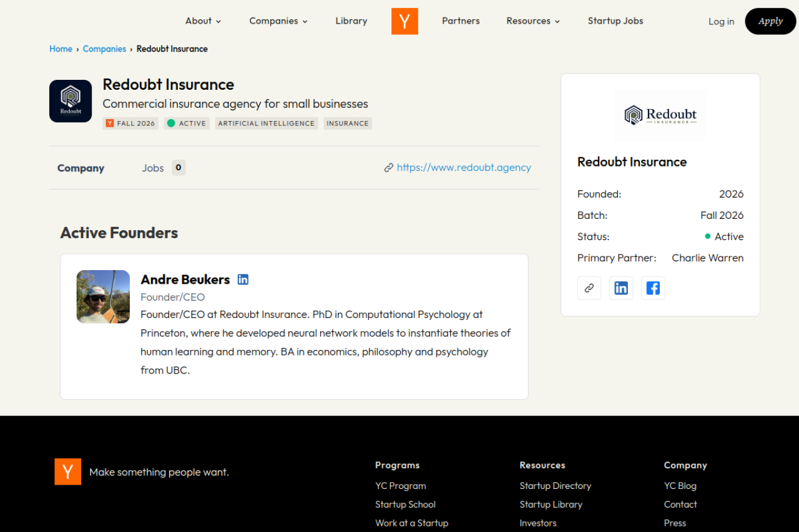Screen dimensions: 799x532
Task: Open YC Blog footer link
Action: 680,486
